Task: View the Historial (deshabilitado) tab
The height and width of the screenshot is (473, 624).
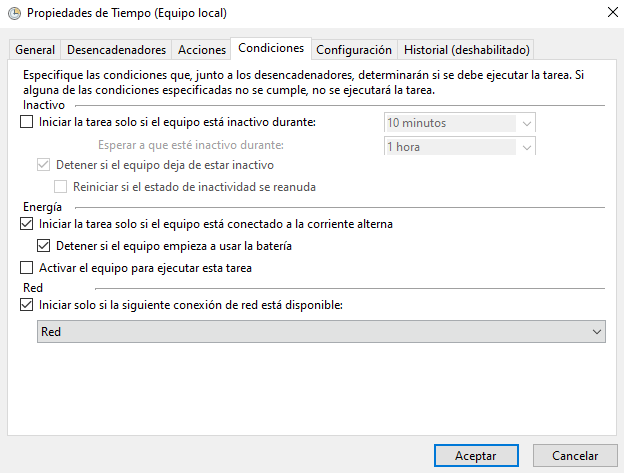Action: pyautogui.click(x=466, y=49)
